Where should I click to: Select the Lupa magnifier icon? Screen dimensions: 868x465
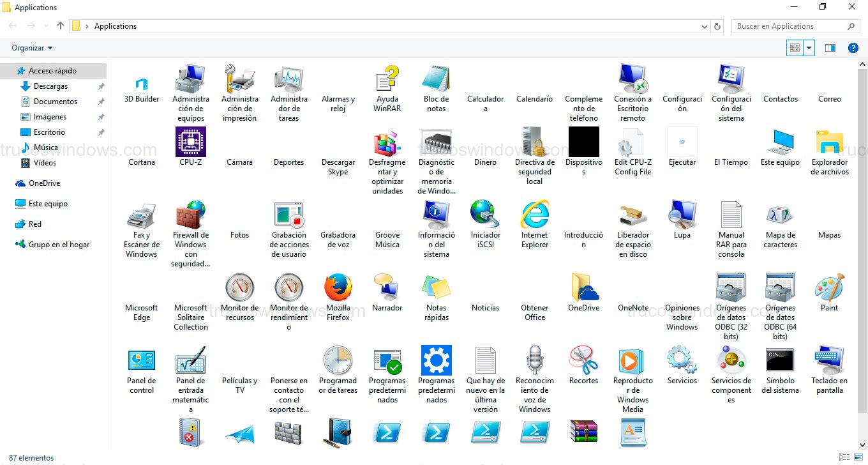682,215
